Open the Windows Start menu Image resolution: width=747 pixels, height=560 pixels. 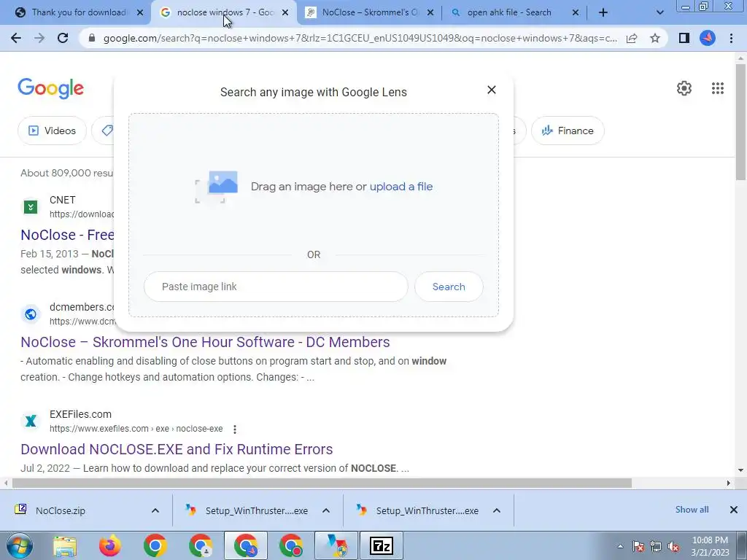pos(20,545)
